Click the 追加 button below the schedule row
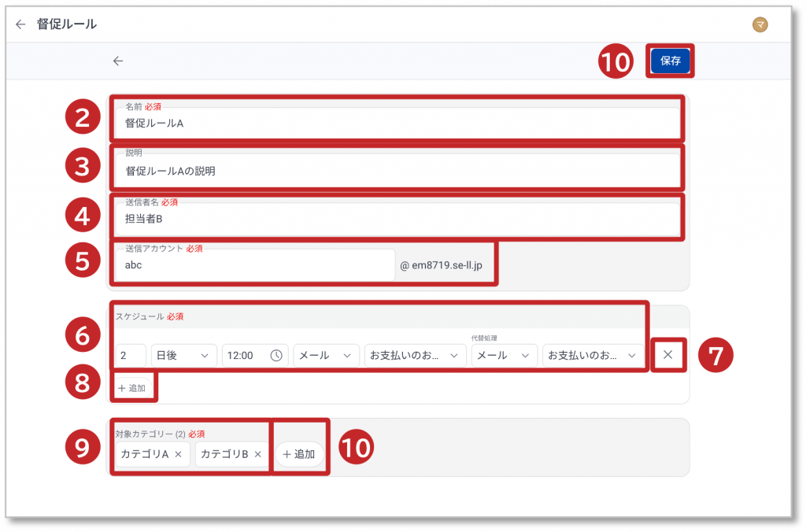 (131, 388)
